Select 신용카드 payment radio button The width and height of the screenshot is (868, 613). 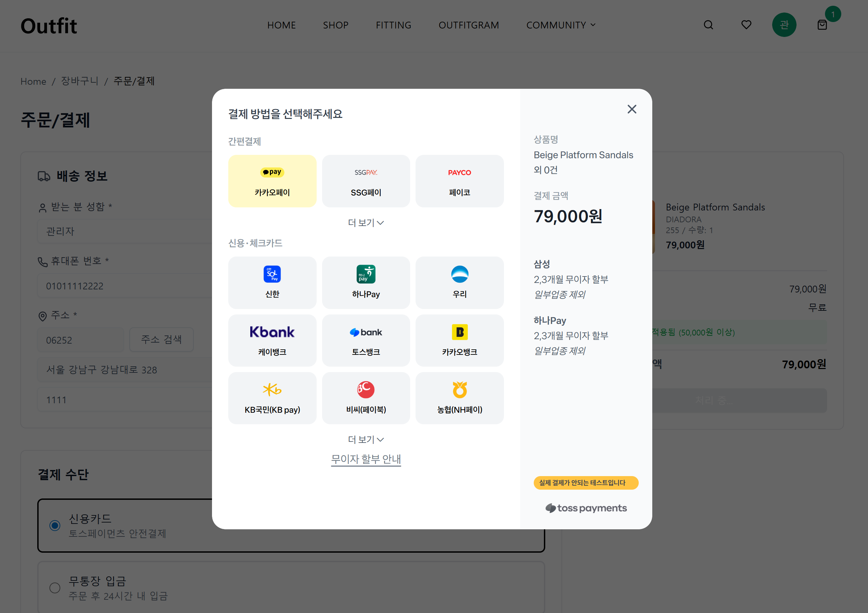pos(55,526)
